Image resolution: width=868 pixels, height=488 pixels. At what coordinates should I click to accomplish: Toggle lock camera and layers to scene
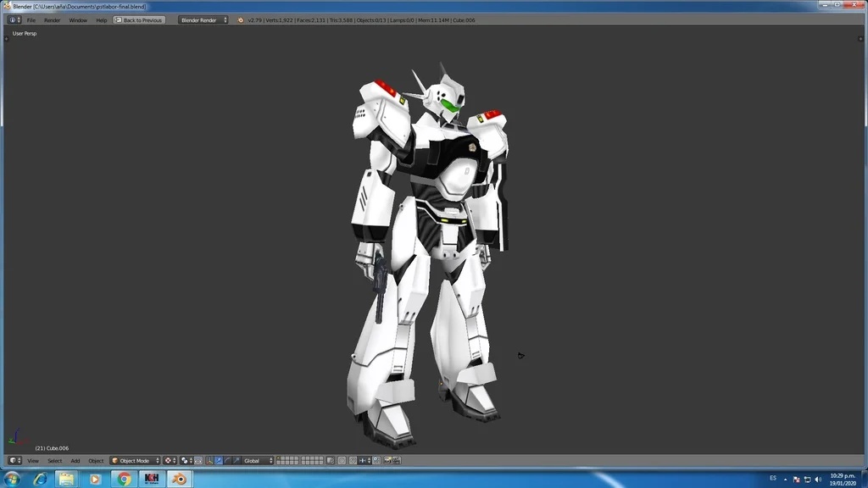331,460
